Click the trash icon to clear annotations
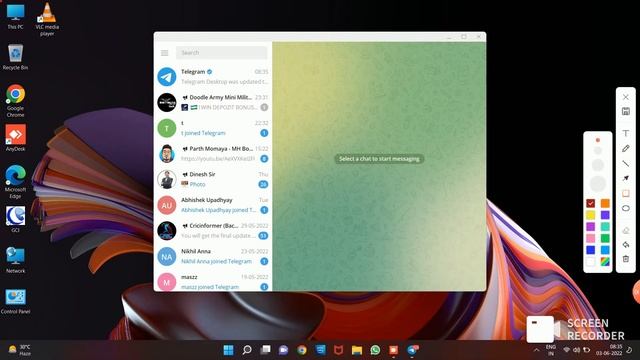640x360 pixels. click(x=626, y=259)
